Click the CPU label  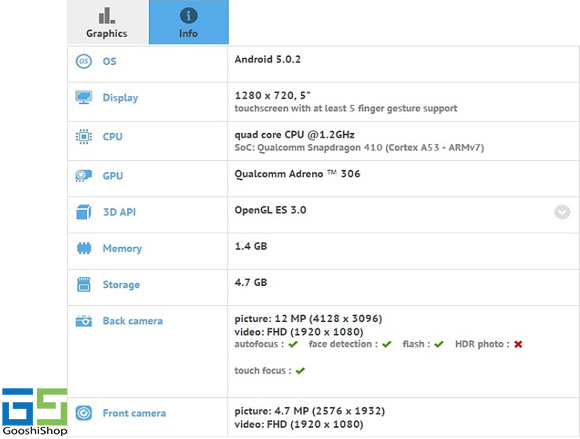112,137
